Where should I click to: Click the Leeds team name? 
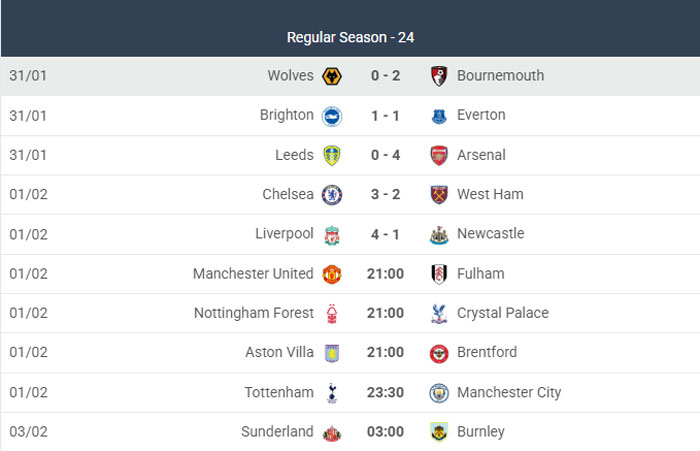[x=294, y=155]
